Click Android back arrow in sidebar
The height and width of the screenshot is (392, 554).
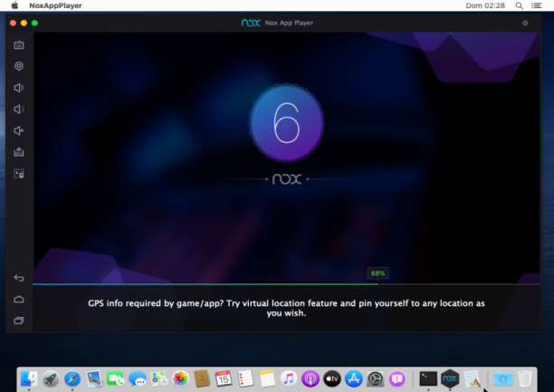point(19,278)
